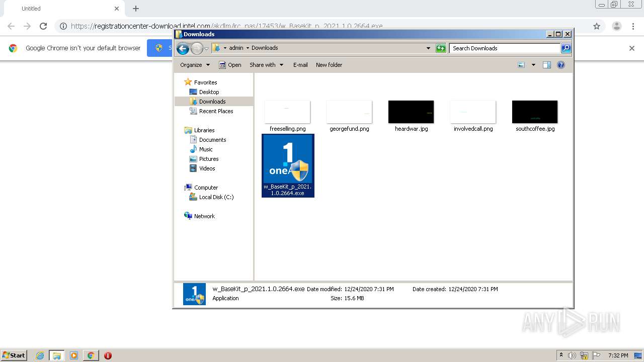The width and height of the screenshot is (644, 362).
Task: Click the 7:32 PM taskbar clock
Action: point(618,355)
